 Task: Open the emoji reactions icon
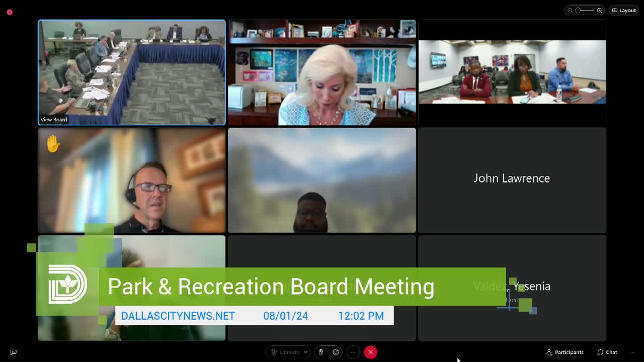coord(336,352)
